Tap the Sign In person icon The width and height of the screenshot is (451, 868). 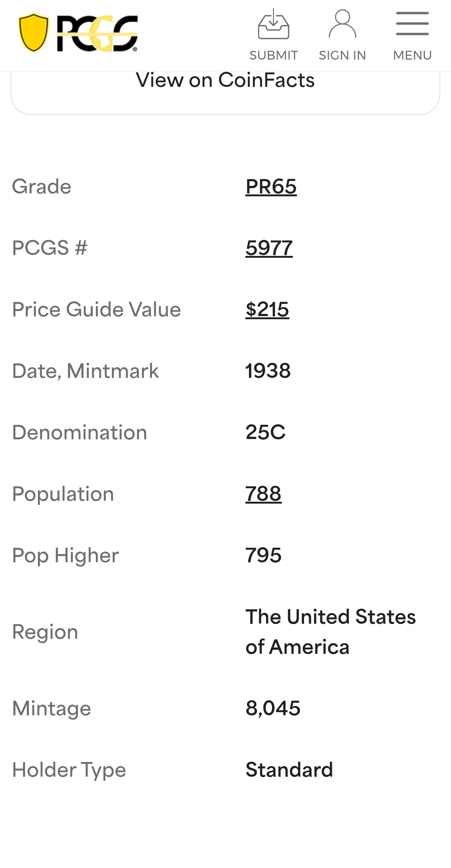coord(342,24)
